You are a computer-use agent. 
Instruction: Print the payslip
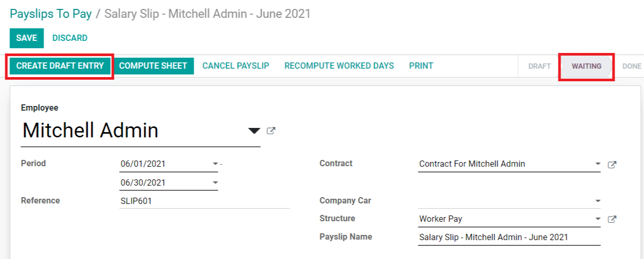coord(421,66)
